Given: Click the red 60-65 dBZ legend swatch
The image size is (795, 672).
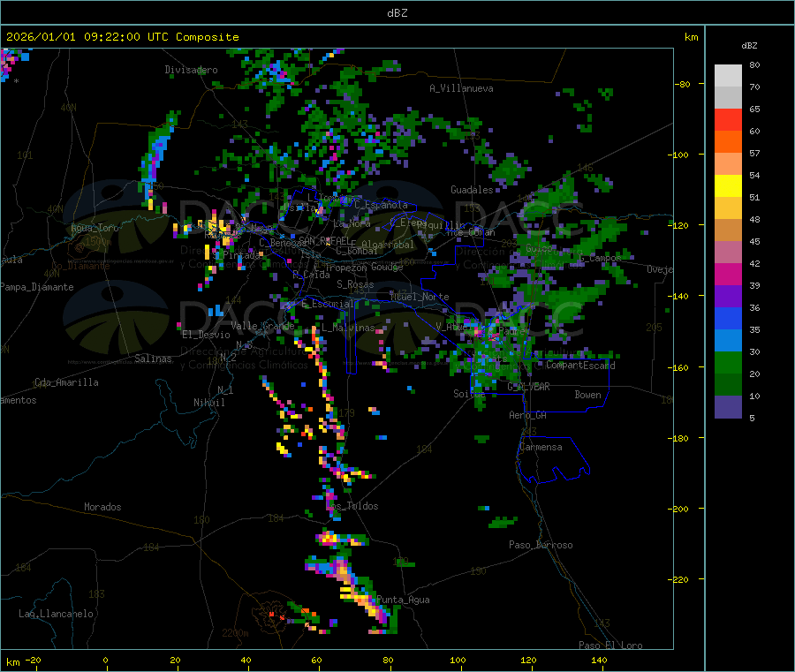Looking at the screenshot, I should click(x=728, y=119).
